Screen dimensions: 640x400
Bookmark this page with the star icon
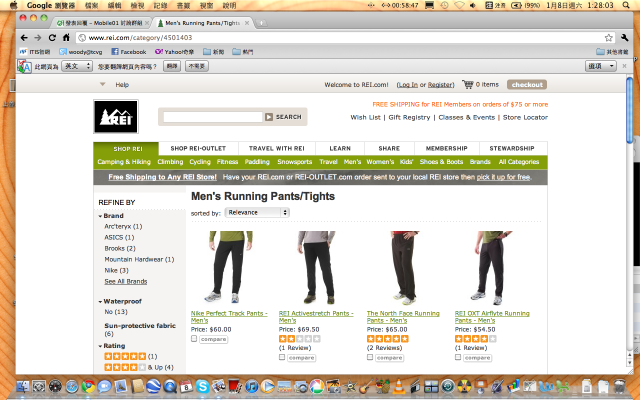[x=609, y=38]
